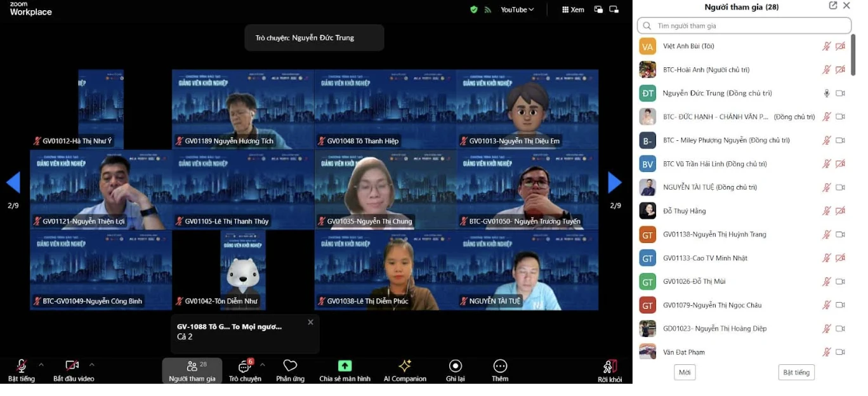
Task: Open the YouTube livestream dropdown
Action: pyautogui.click(x=517, y=10)
